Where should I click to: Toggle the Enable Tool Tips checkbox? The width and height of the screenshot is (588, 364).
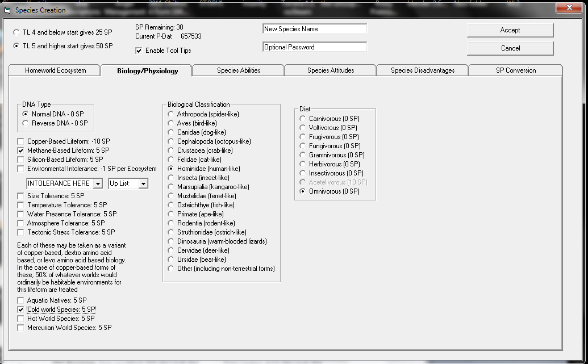pyautogui.click(x=139, y=51)
